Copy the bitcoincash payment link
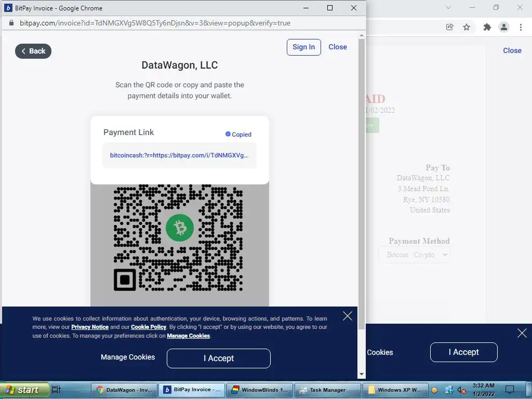This screenshot has width=532, height=399. [179, 155]
